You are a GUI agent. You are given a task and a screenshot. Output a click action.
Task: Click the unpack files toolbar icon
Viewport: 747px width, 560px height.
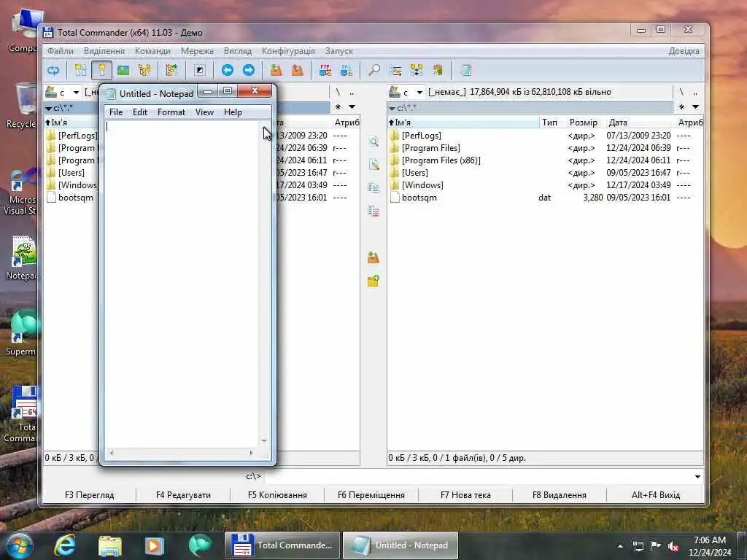point(298,71)
